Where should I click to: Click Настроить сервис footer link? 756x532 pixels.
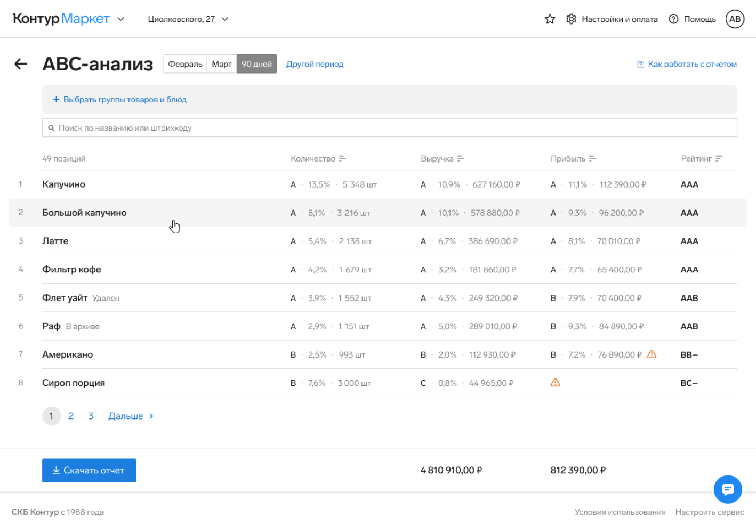pyautogui.click(x=710, y=512)
